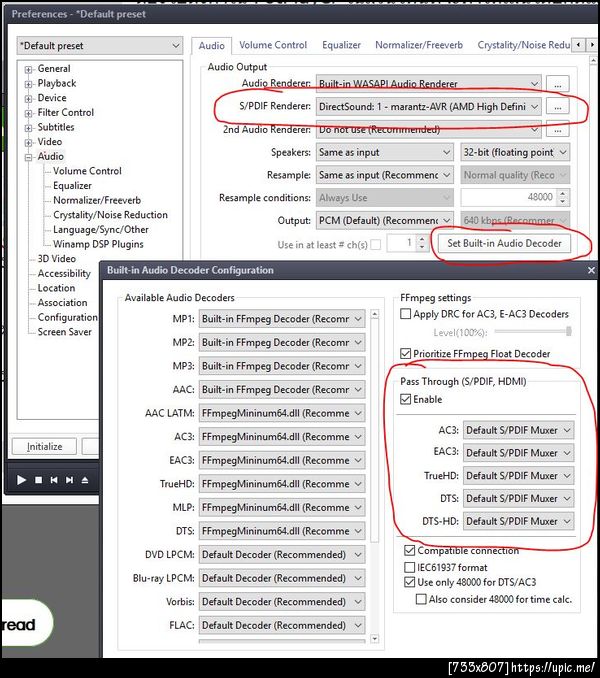600x678 pixels.
Task: Open the DTS-HD pass-through muxer dropdown
Action: pyautogui.click(x=519, y=521)
